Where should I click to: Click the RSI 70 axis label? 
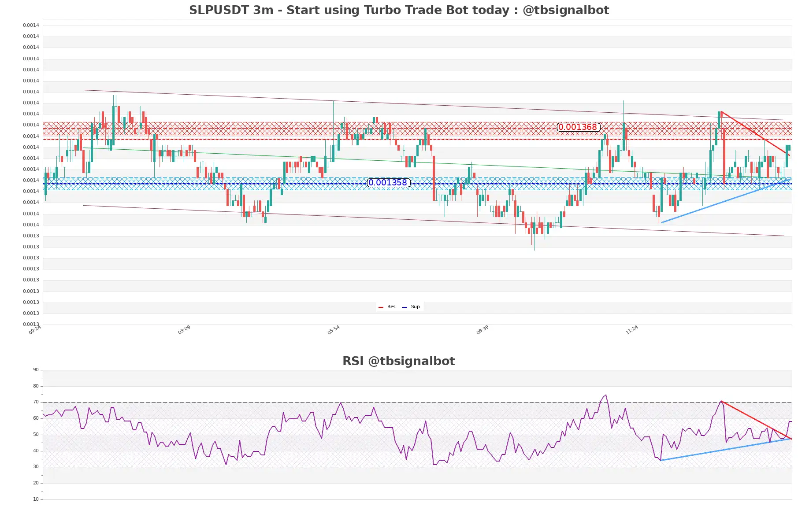coord(36,402)
